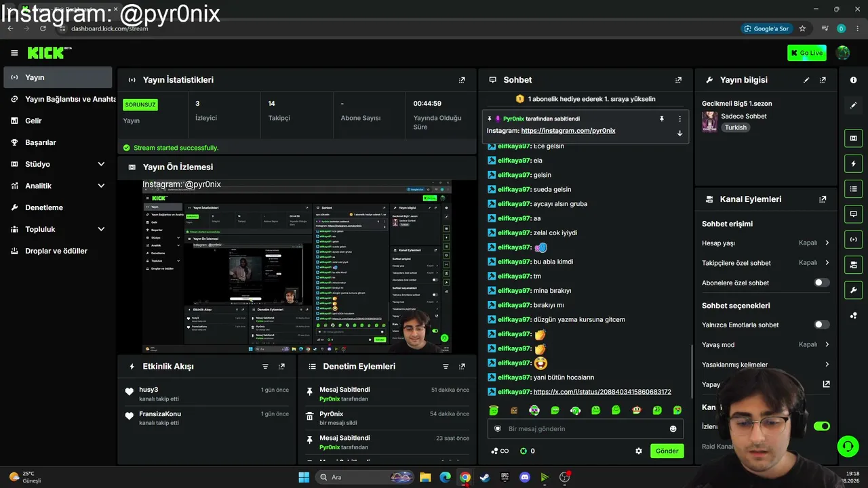
Task: Open Denetleme in sidebar
Action: click(x=58, y=207)
